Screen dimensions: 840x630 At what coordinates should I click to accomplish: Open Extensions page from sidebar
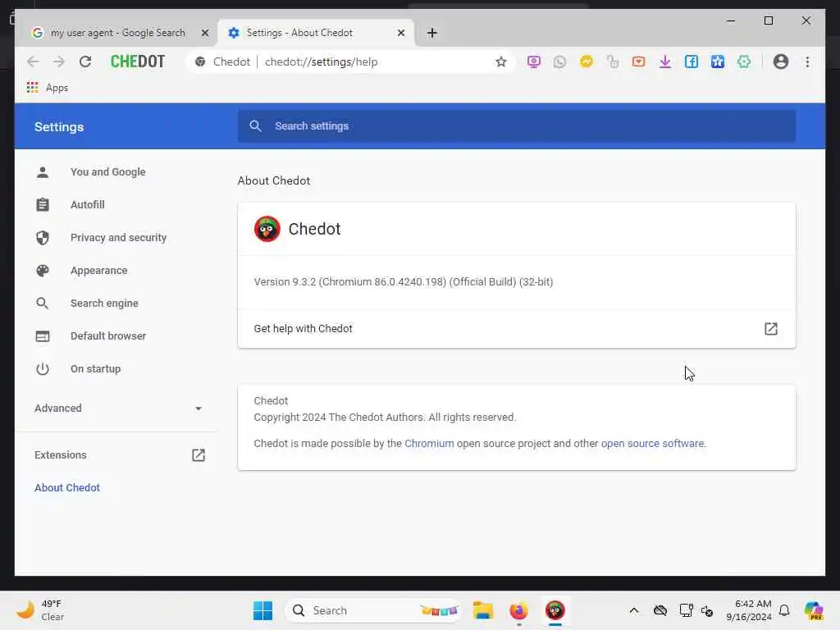tap(60, 454)
